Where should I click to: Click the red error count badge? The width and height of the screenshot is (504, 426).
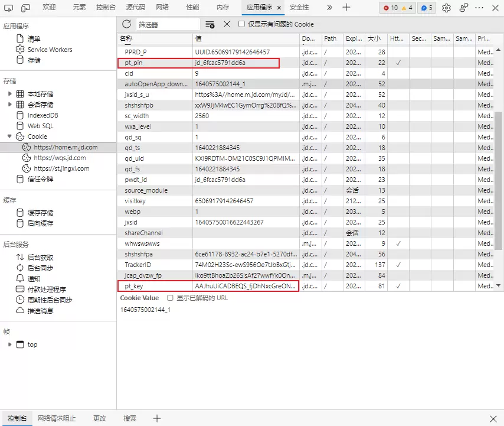pos(390,8)
